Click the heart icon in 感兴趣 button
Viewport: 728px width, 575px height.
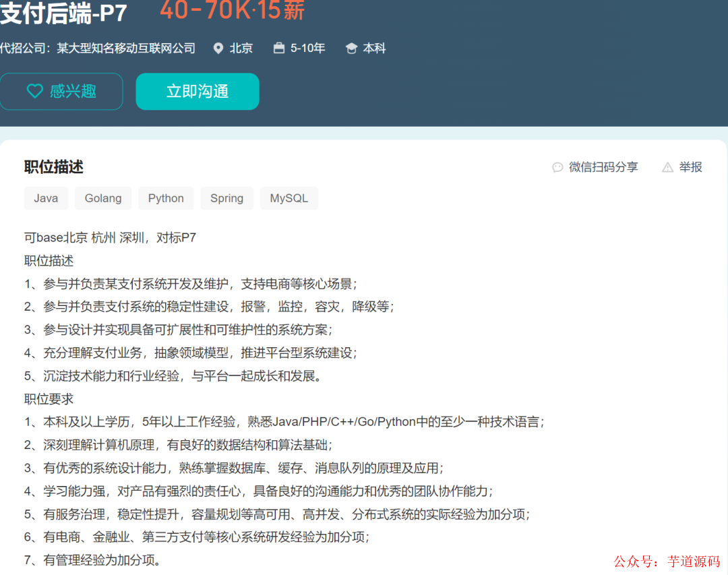tap(35, 91)
